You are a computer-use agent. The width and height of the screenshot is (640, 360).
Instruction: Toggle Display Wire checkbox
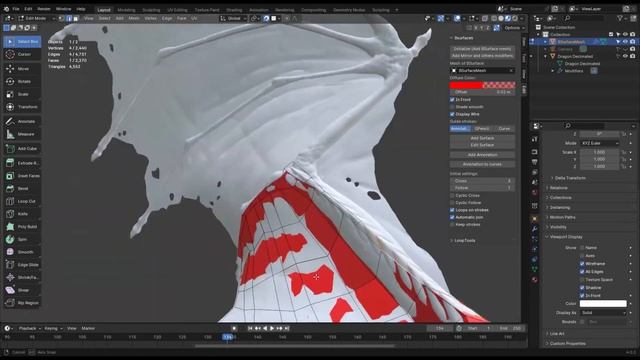click(452, 114)
